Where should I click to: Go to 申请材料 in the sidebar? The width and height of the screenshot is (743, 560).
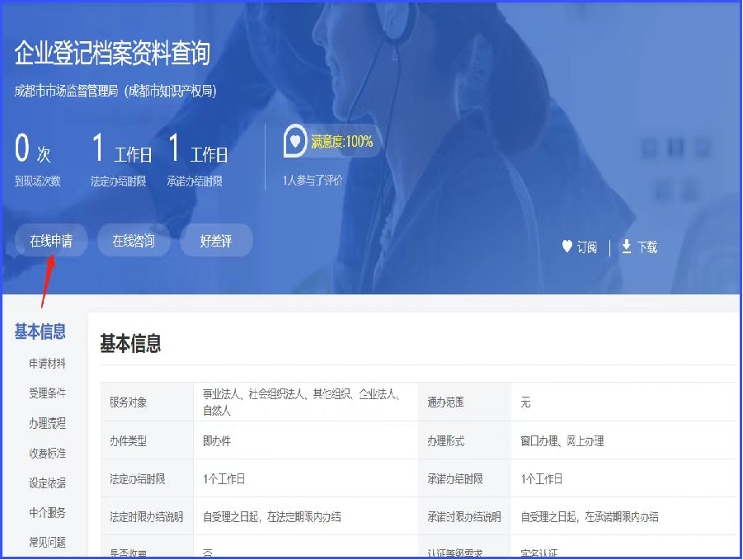47,364
